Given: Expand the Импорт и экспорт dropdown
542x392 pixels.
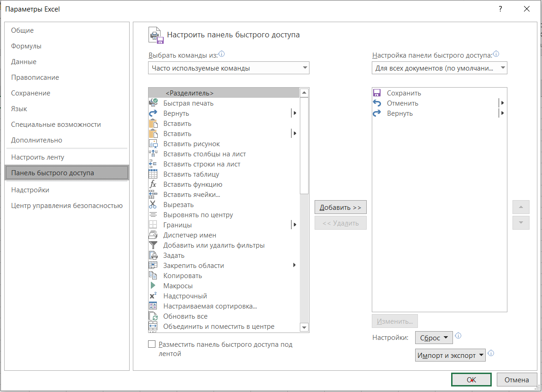Looking at the screenshot, I should pyautogui.click(x=450, y=356).
